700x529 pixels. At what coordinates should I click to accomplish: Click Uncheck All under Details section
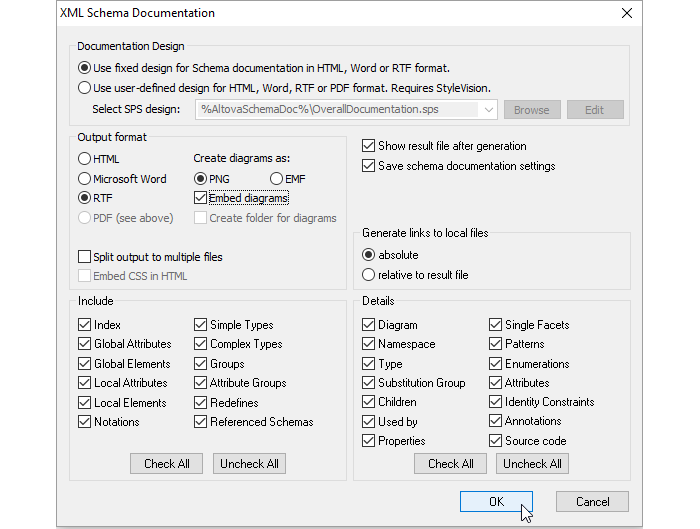[532, 464]
